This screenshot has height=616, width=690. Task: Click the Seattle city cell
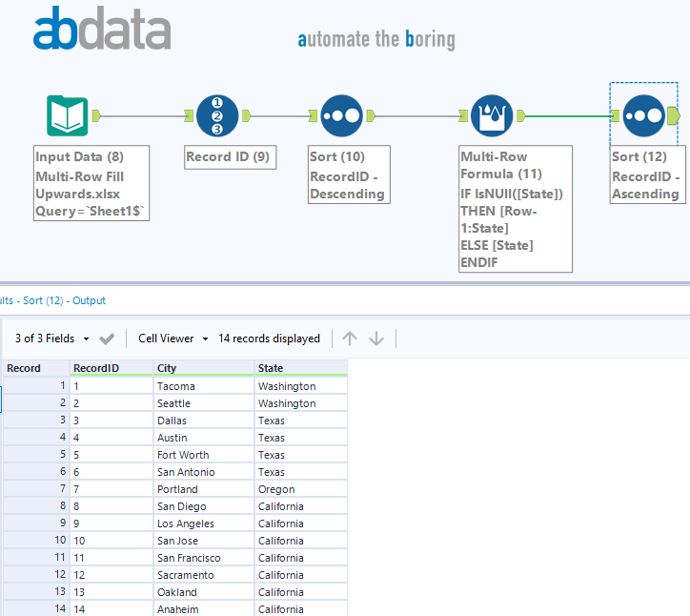tap(204, 403)
